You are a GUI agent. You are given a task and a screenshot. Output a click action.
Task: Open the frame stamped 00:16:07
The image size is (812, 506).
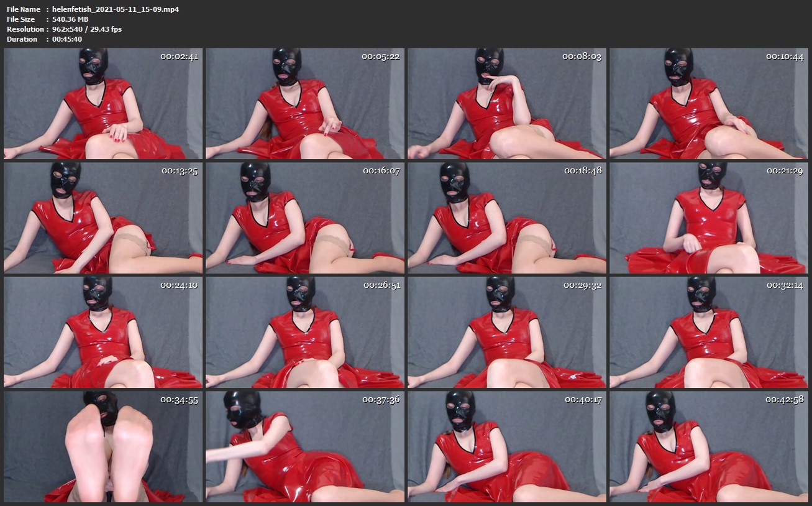(x=305, y=218)
